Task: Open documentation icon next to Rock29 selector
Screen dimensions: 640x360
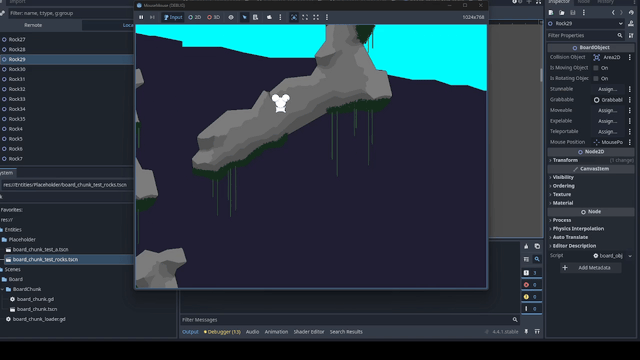Action: click(x=631, y=24)
